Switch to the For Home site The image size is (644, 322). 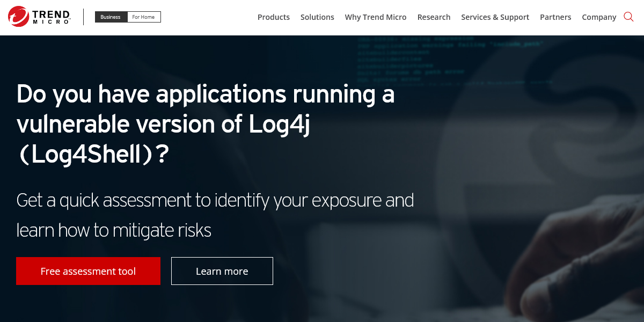coord(144,17)
